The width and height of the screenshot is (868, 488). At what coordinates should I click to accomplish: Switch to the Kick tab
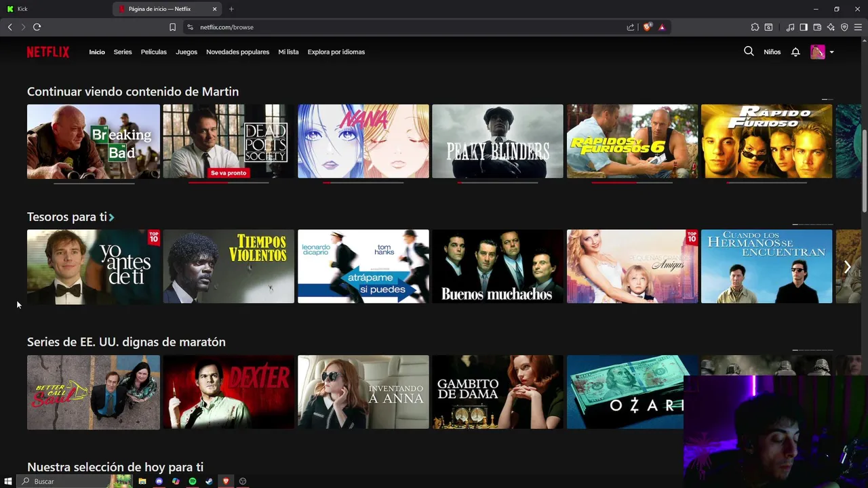click(56, 9)
